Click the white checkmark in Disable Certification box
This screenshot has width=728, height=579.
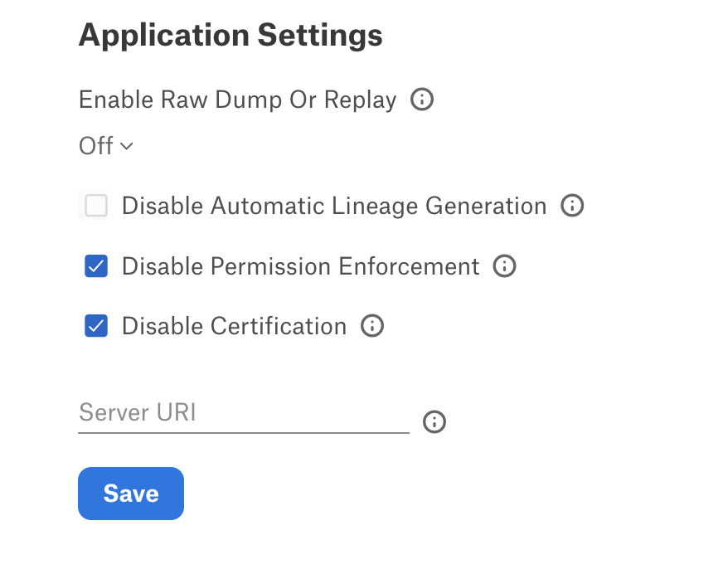point(96,326)
